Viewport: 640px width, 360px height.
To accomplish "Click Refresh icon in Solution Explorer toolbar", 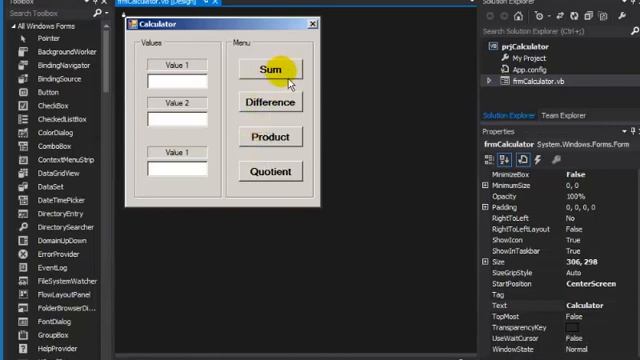I will click(x=574, y=16).
